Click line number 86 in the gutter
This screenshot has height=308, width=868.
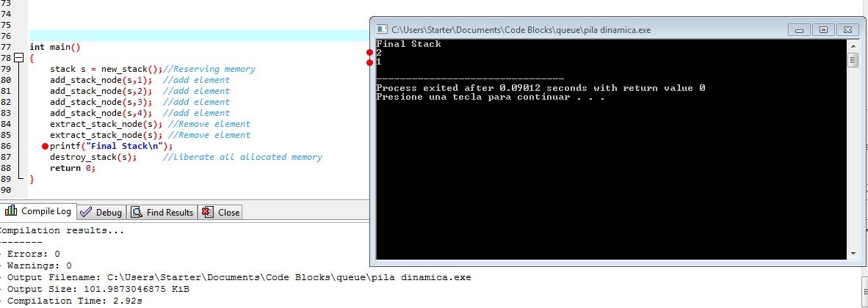pos(6,147)
